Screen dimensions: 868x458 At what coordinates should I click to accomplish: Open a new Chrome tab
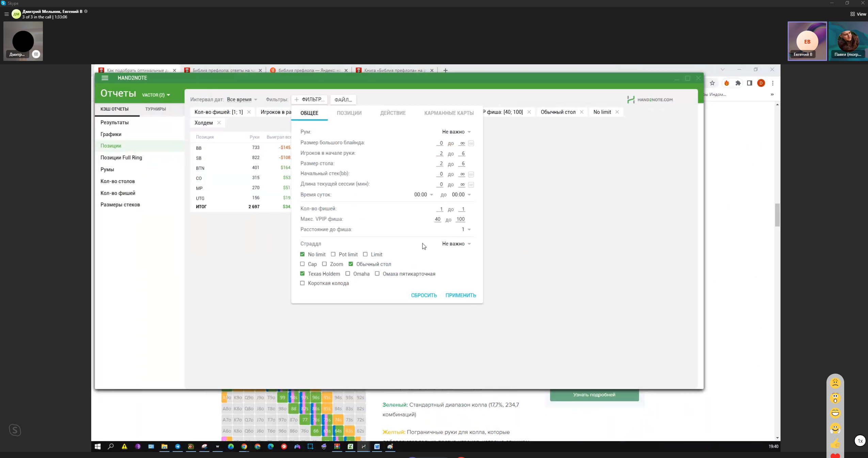click(x=445, y=70)
